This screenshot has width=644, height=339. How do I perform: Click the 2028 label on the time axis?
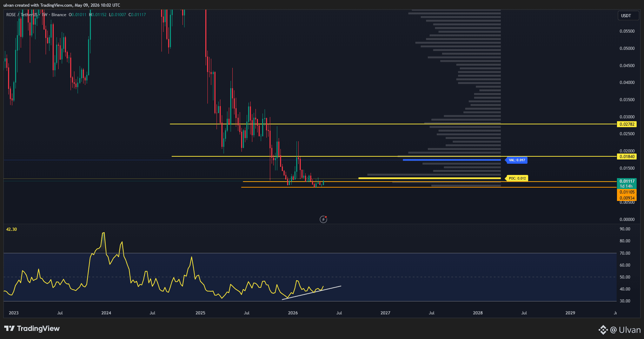pos(478,313)
